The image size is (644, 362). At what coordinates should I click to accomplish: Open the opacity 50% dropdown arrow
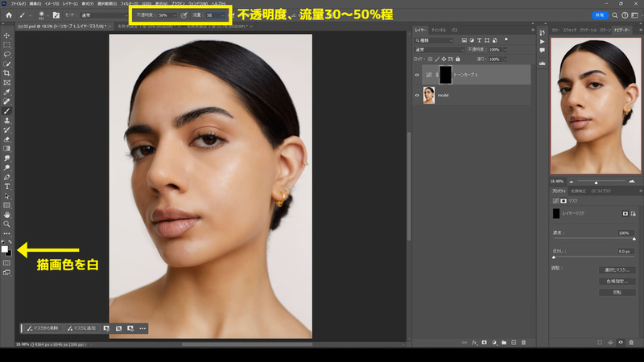coord(175,15)
